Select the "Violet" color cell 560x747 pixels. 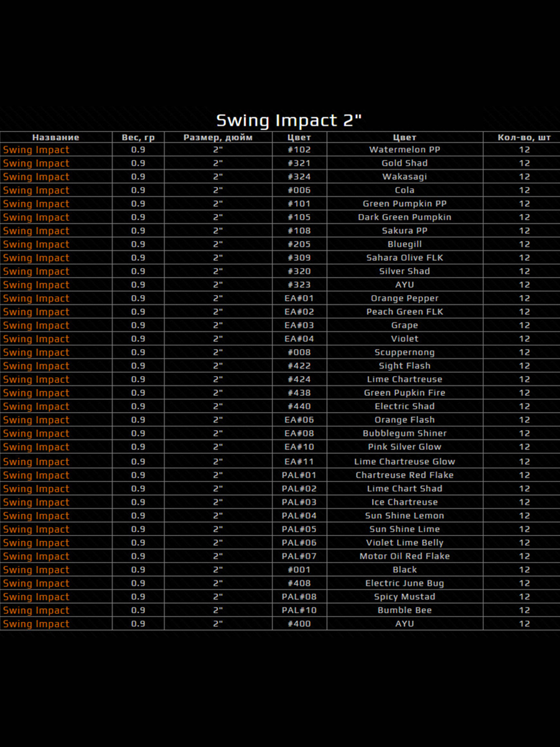[x=404, y=339]
